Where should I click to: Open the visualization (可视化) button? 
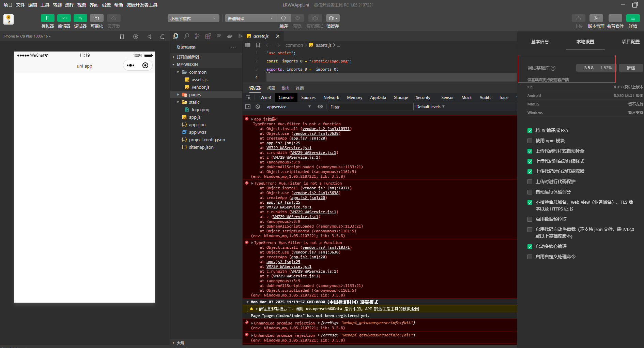pyautogui.click(x=96, y=18)
